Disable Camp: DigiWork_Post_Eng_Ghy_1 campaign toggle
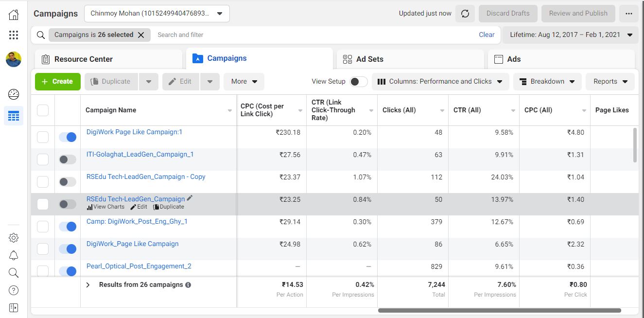 pos(68,227)
